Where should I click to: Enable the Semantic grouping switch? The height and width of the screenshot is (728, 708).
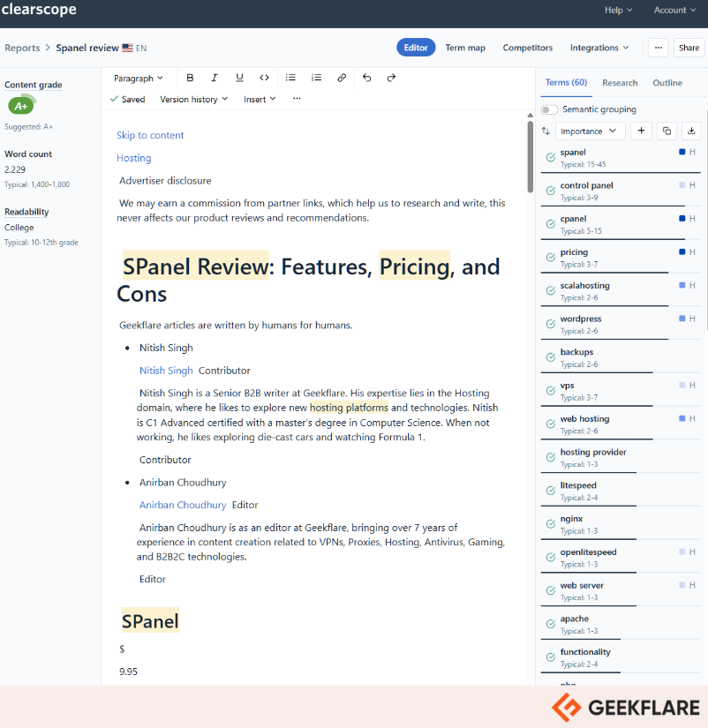549,109
